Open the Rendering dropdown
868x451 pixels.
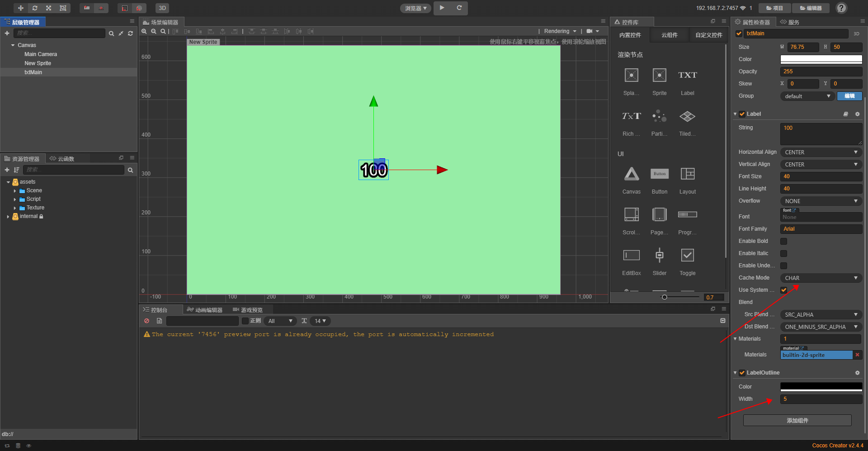click(560, 31)
